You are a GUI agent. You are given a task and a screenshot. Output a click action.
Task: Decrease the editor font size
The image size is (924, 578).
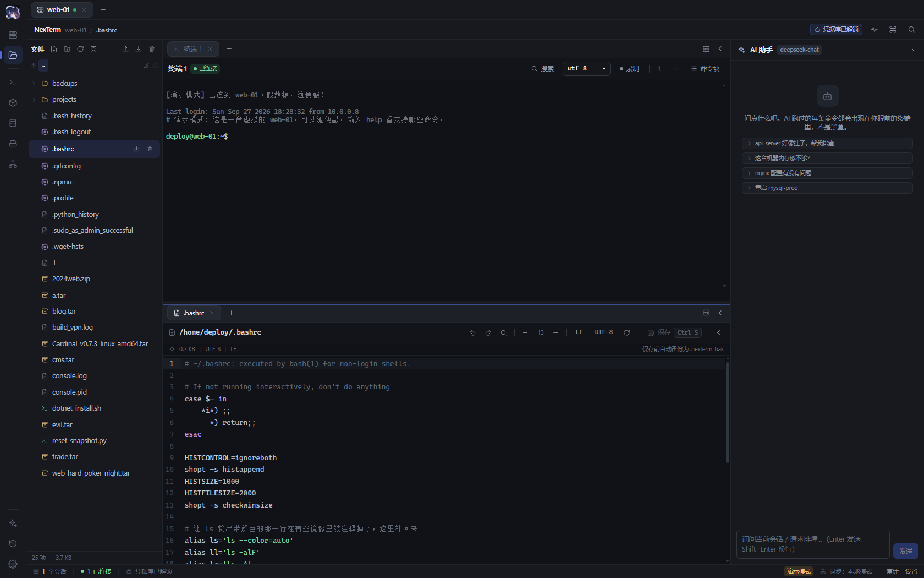(x=525, y=332)
